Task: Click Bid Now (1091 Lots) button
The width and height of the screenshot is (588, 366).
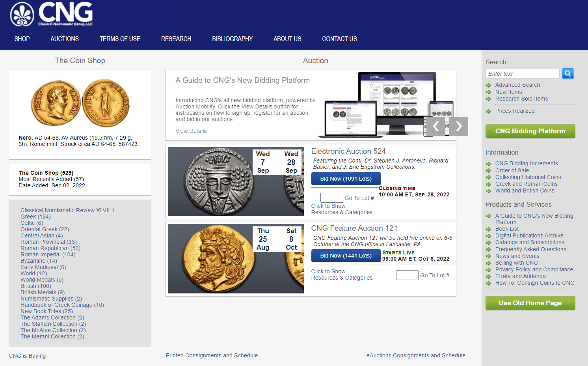Action: (x=346, y=179)
